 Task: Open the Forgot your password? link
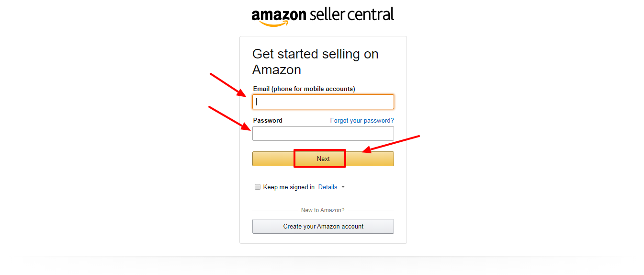362,120
